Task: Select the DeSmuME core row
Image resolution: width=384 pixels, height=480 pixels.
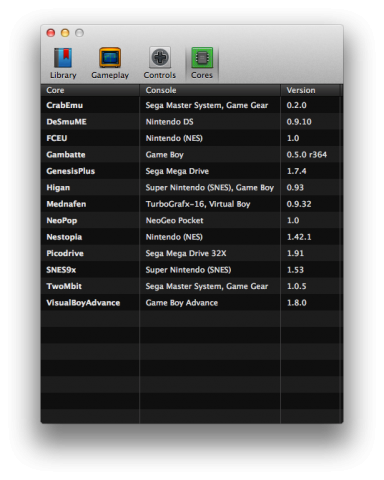Action: [192, 122]
